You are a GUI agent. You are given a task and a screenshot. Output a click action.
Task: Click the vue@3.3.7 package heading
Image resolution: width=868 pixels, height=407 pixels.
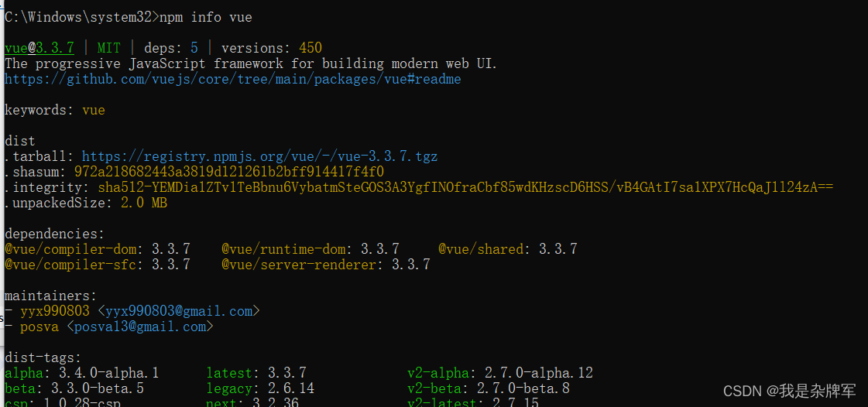click(39, 48)
